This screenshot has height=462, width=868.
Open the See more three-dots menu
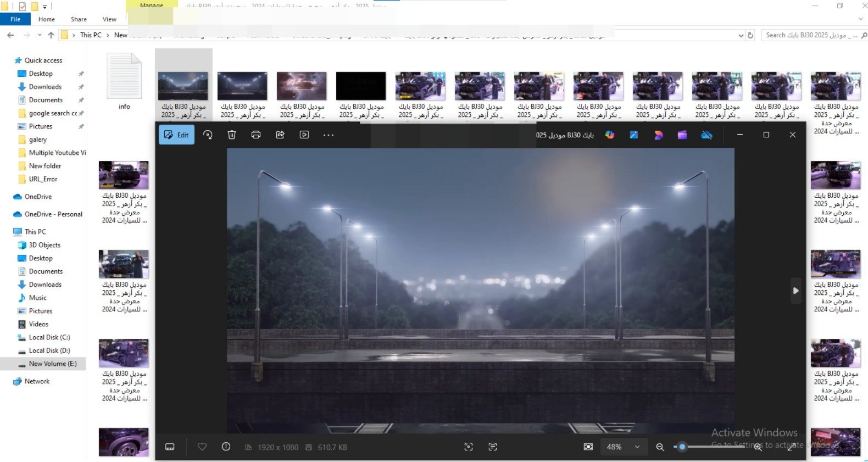point(329,135)
